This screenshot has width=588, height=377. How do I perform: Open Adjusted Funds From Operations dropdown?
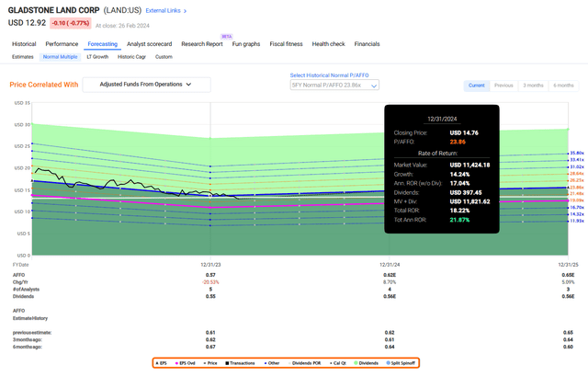point(146,85)
